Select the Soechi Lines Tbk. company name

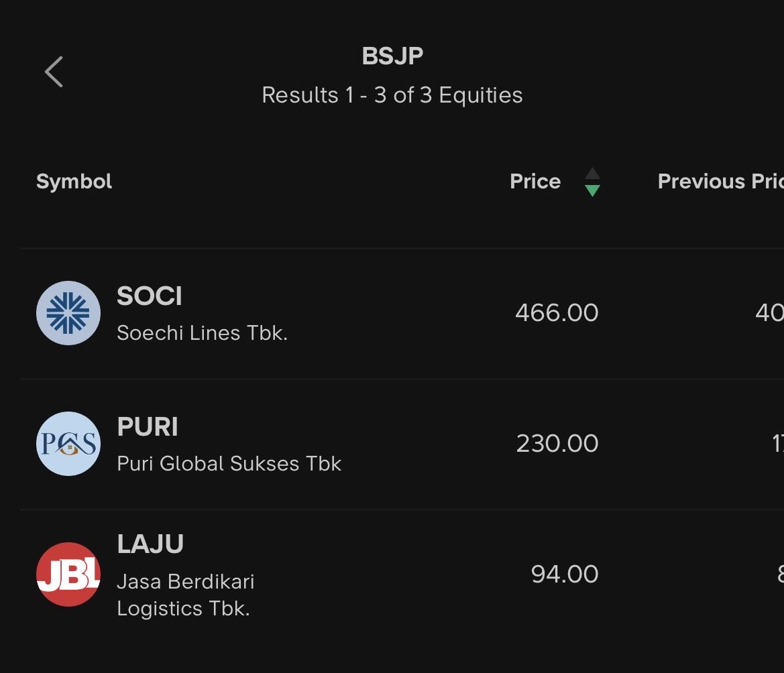tap(202, 332)
